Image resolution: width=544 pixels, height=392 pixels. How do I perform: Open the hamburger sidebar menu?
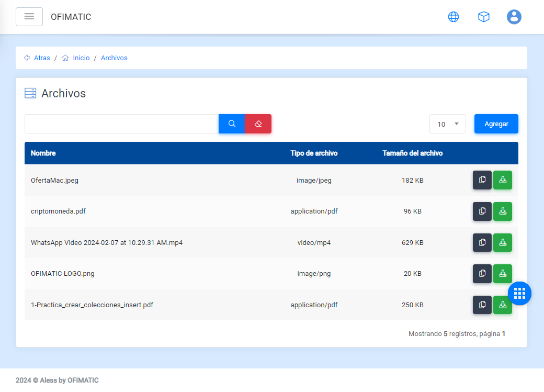tap(29, 17)
